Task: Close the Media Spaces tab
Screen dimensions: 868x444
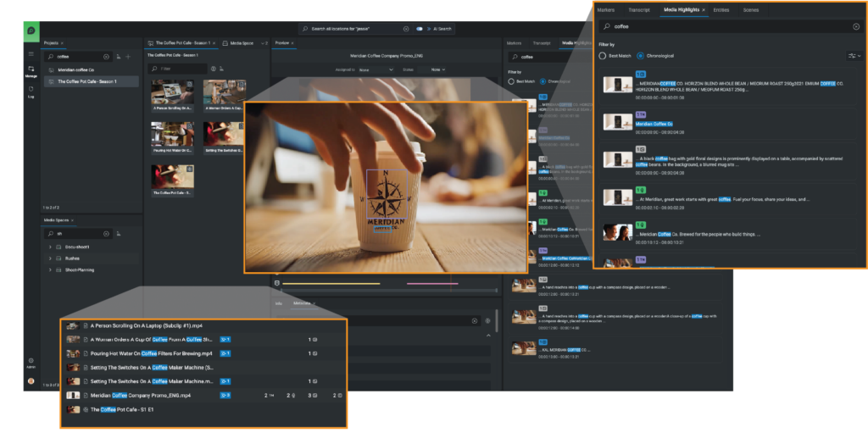Action: tap(72, 220)
